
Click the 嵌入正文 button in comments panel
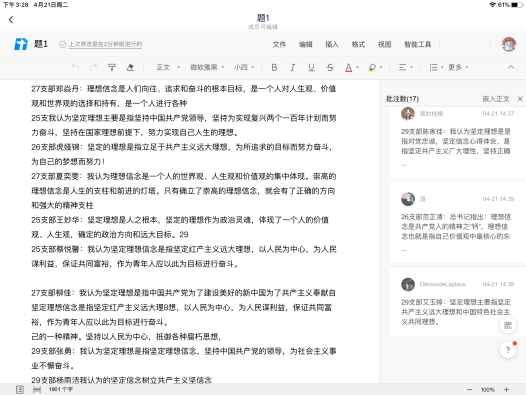(496, 99)
